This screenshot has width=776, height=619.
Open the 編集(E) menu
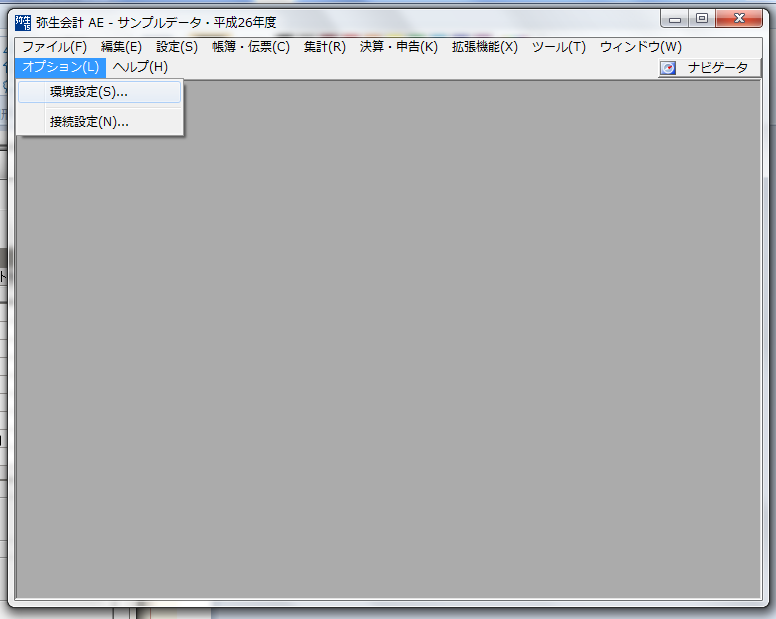click(x=121, y=47)
